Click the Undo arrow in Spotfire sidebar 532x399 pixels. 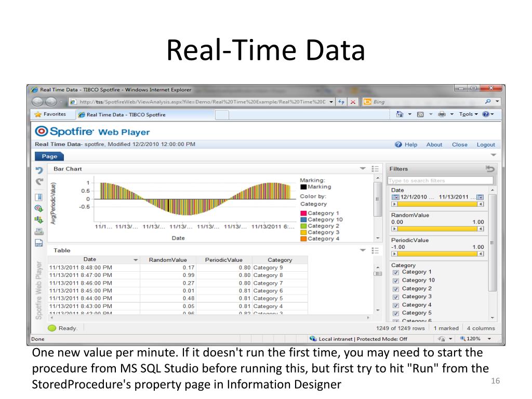pos(39,170)
